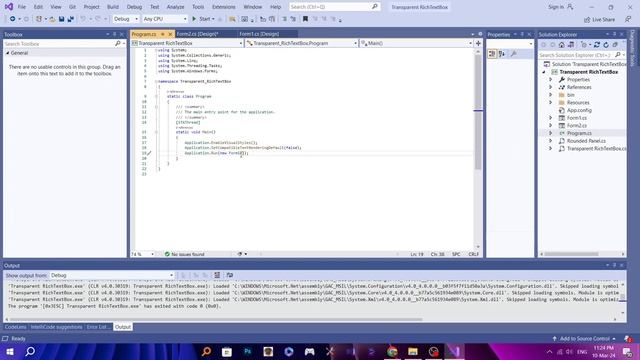
Task: Open File Explorer from the taskbar
Action: coord(413,351)
